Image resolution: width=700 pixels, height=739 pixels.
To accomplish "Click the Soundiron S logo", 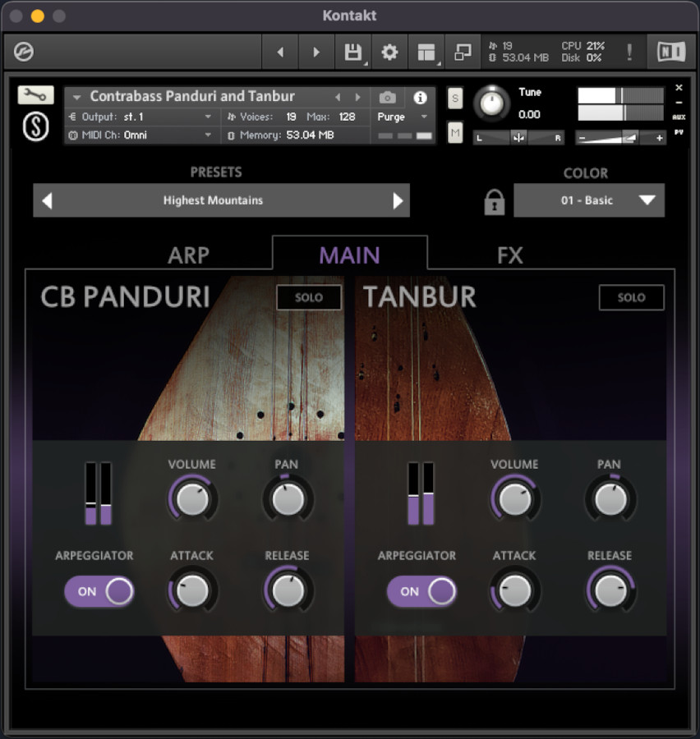I will tap(36, 126).
